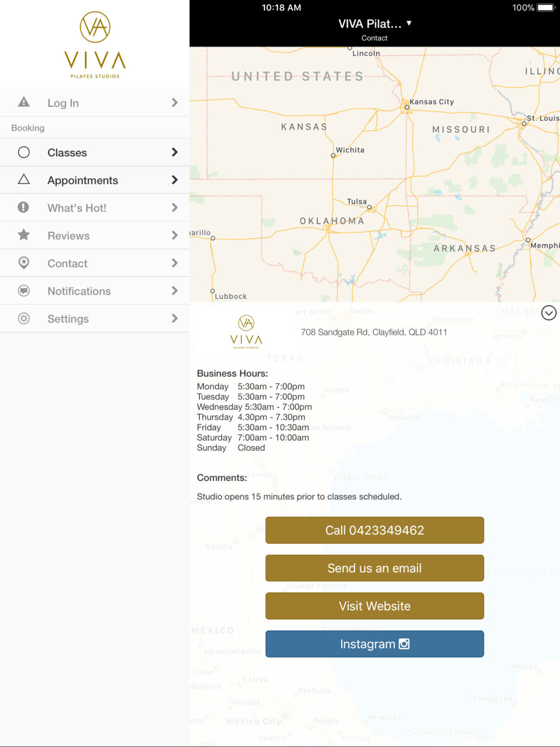Screen dimensions: 560x747
Task: Tap the Contact subtitle under the header
Action: [x=375, y=38]
